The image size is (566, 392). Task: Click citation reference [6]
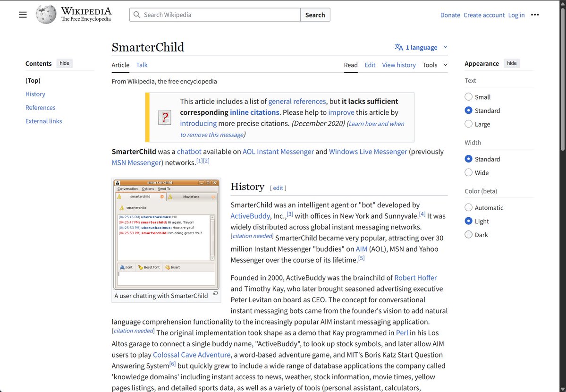pyautogui.click(x=173, y=364)
